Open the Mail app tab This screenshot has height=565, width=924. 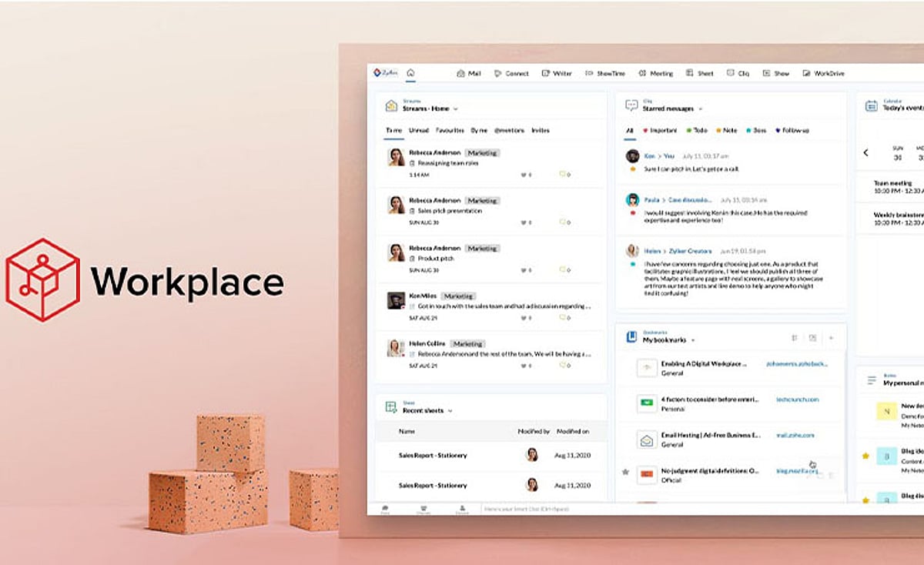click(469, 73)
